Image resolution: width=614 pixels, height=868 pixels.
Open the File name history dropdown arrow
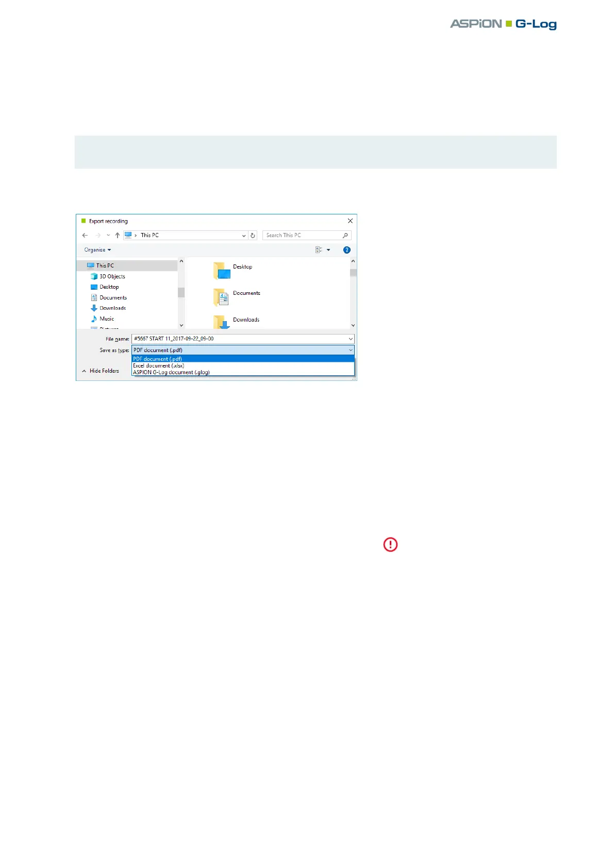(351, 339)
